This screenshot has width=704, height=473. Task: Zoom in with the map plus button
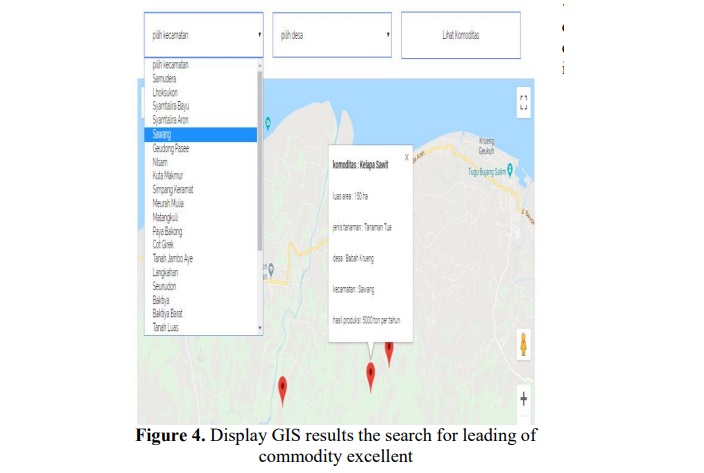(523, 398)
